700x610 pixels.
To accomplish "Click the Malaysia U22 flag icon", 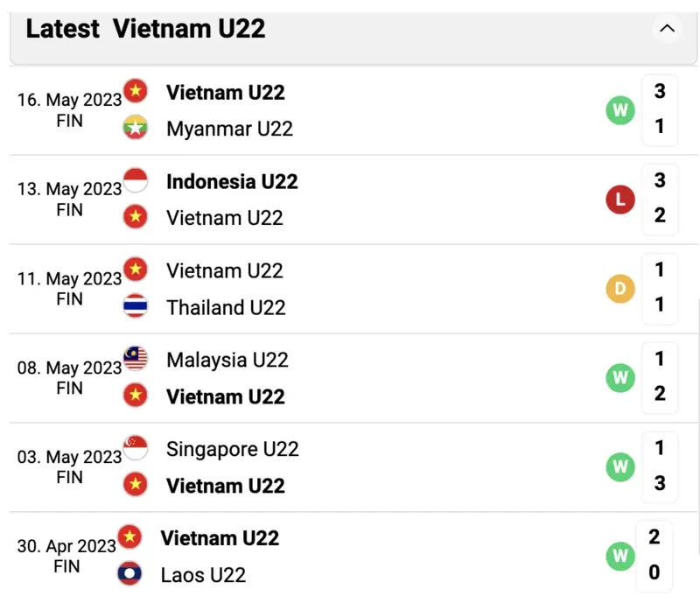I will (136, 360).
